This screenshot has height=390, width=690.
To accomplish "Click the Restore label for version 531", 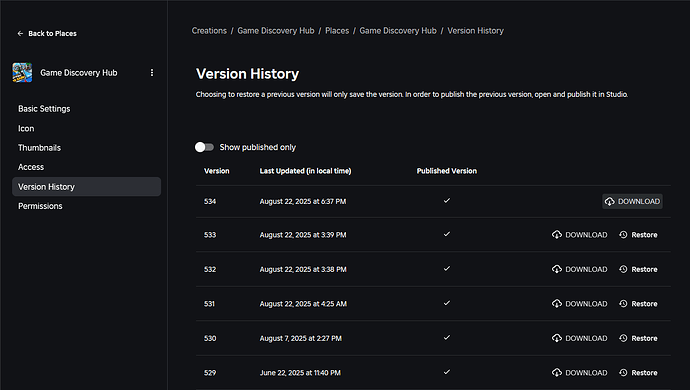I will pos(644,304).
